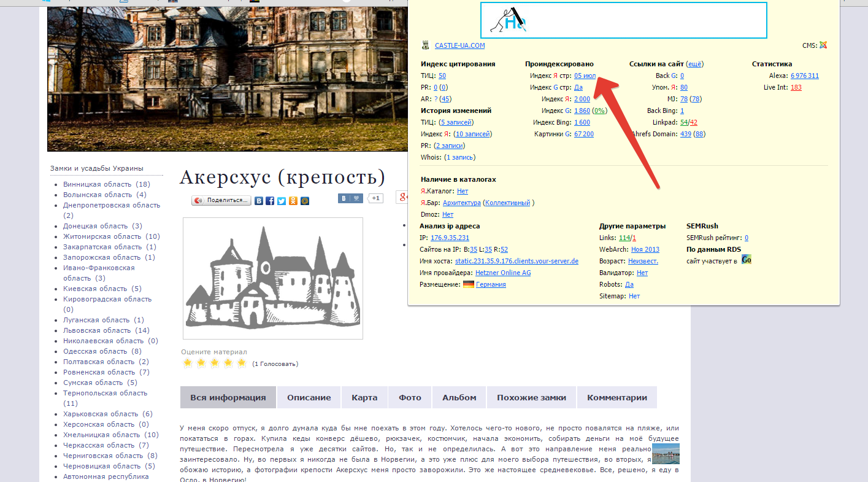868x482 pixels.
Task: Open the Поделиться share button
Action: coord(221,201)
